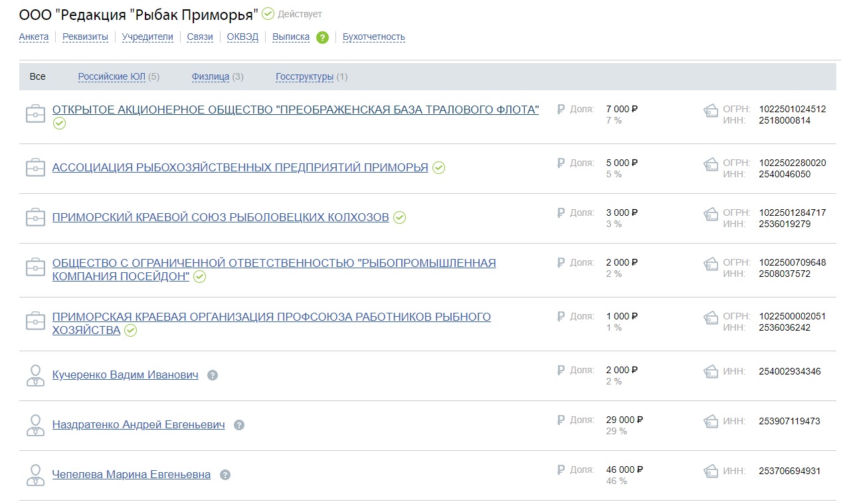Click green status checkmark near Действует
Viewport: 841px width, 504px height.
(268, 13)
